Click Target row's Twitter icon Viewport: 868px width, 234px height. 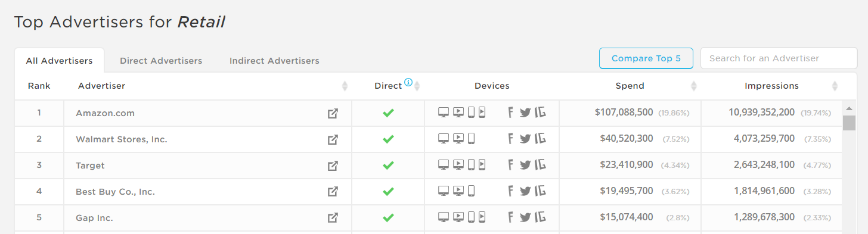(525, 165)
